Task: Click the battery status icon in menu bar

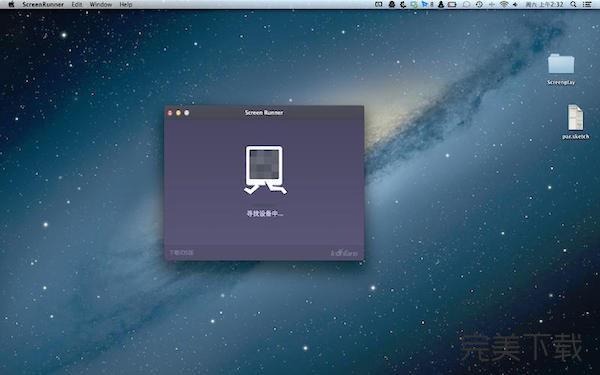Action: (452, 4)
